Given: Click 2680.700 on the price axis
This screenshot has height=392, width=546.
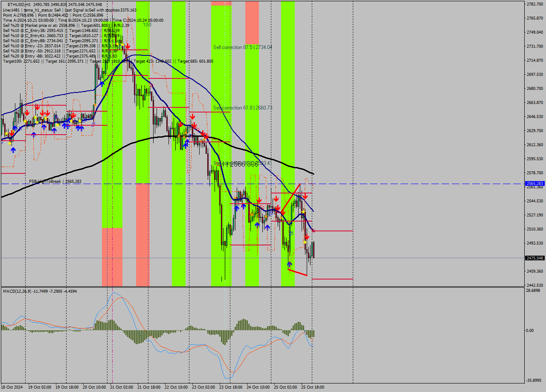Looking at the screenshot, I should click(x=534, y=88).
